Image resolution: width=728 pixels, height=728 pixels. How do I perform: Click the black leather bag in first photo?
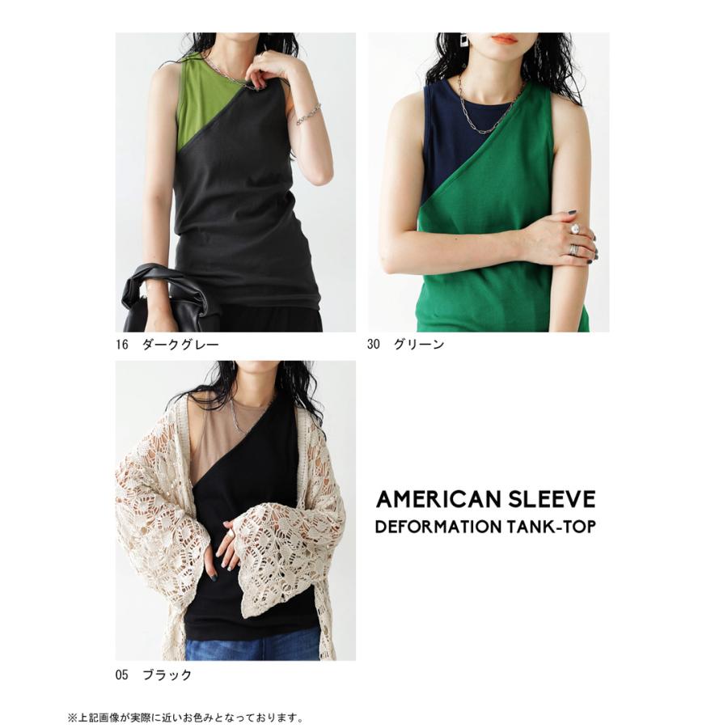point(167,297)
